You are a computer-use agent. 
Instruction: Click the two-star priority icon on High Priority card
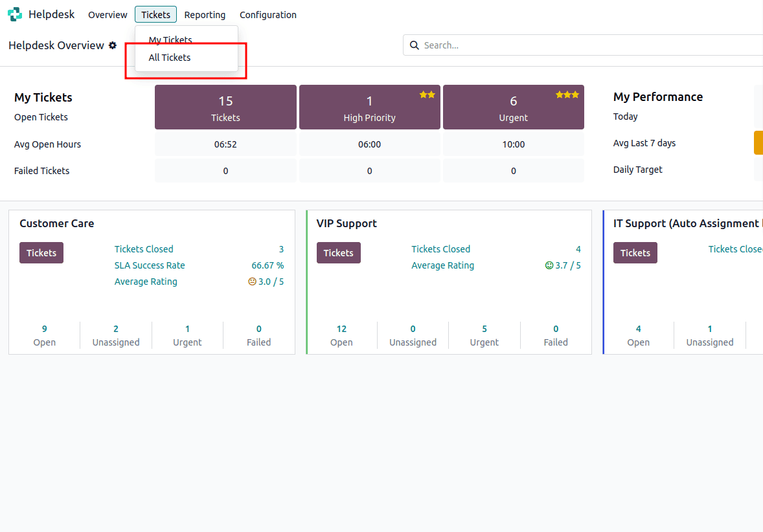pyautogui.click(x=427, y=94)
